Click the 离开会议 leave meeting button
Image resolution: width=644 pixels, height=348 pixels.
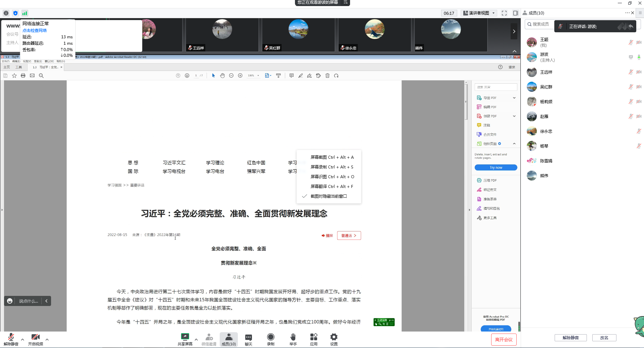coord(504,340)
